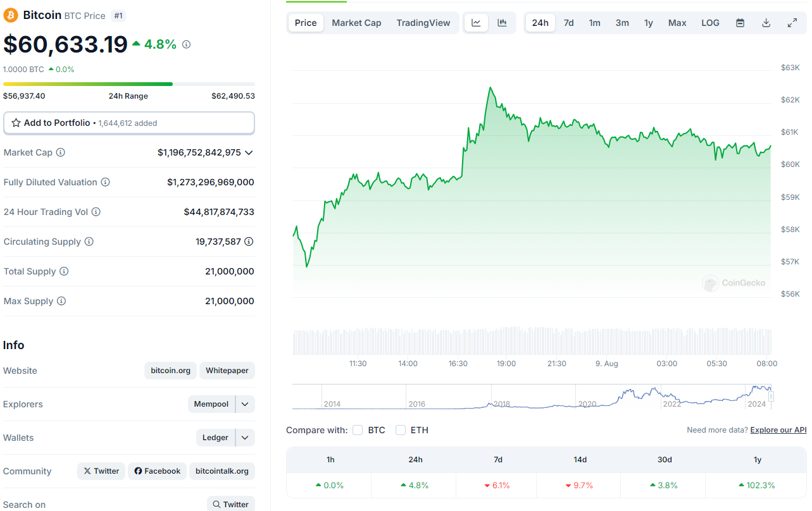Open the Fully Diluted Valuation info icon
Screen dimensions: 812x511
(x=105, y=182)
